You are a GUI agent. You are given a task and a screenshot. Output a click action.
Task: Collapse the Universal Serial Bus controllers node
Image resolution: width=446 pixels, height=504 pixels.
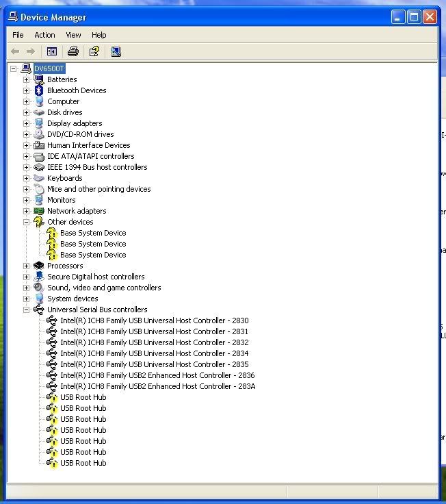[26, 310]
